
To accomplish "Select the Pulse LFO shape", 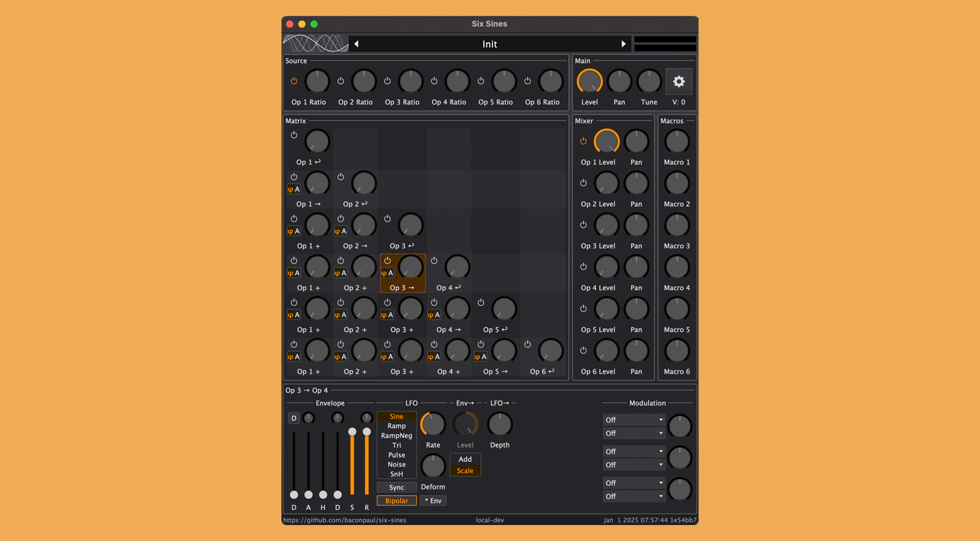I will tap(396, 455).
